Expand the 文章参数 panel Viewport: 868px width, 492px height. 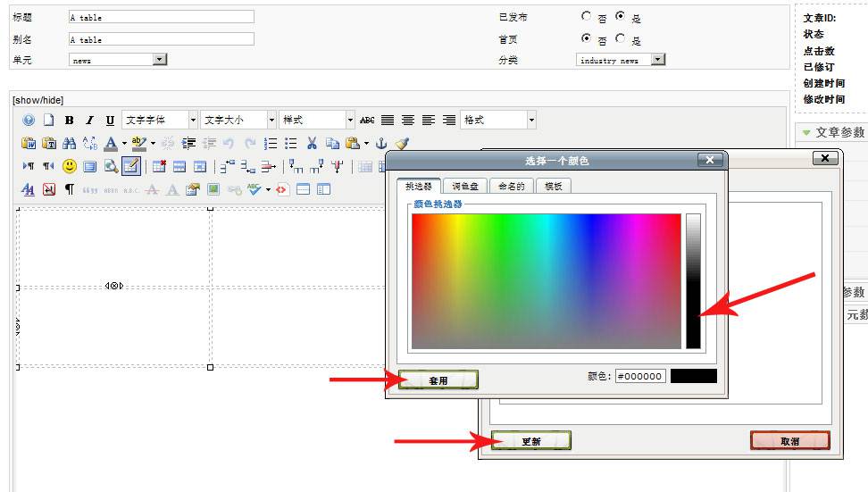tap(832, 132)
